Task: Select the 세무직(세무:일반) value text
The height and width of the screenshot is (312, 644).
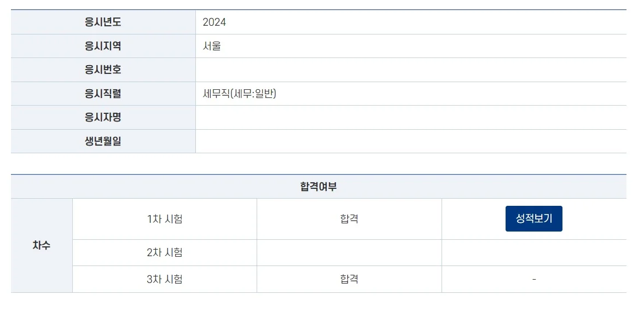Action: pyautogui.click(x=240, y=94)
